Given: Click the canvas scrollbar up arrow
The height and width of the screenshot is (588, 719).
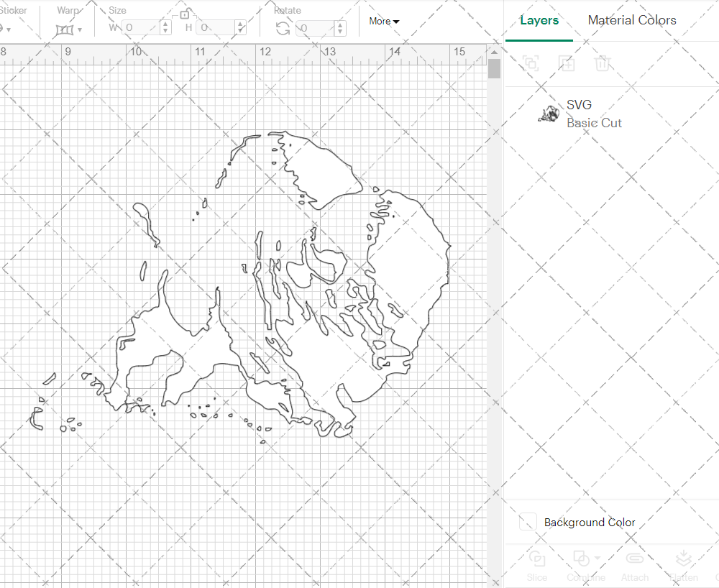Looking at the screenshot, I should (494, 52).
